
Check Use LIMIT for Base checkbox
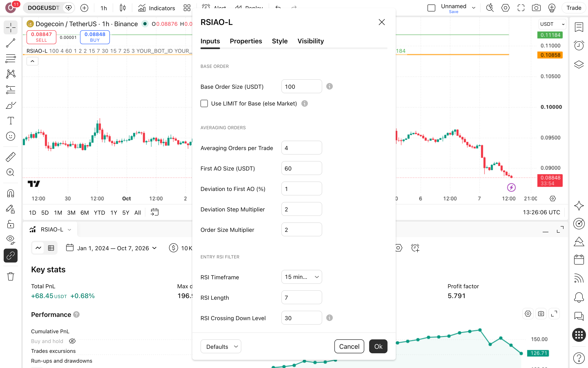(204, 103)
